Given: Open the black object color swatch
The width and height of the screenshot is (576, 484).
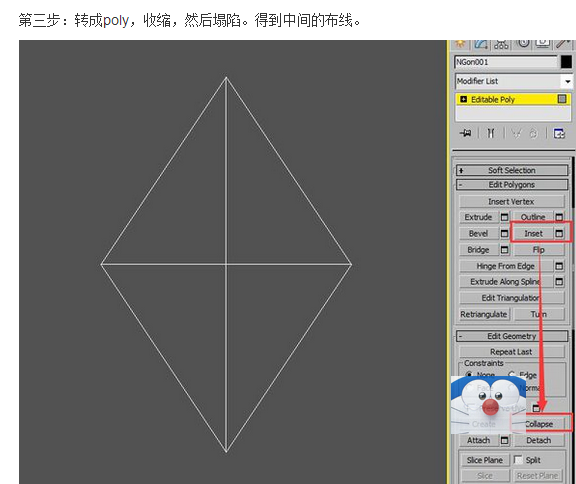Looking at the screenshot, I should 566,62.
